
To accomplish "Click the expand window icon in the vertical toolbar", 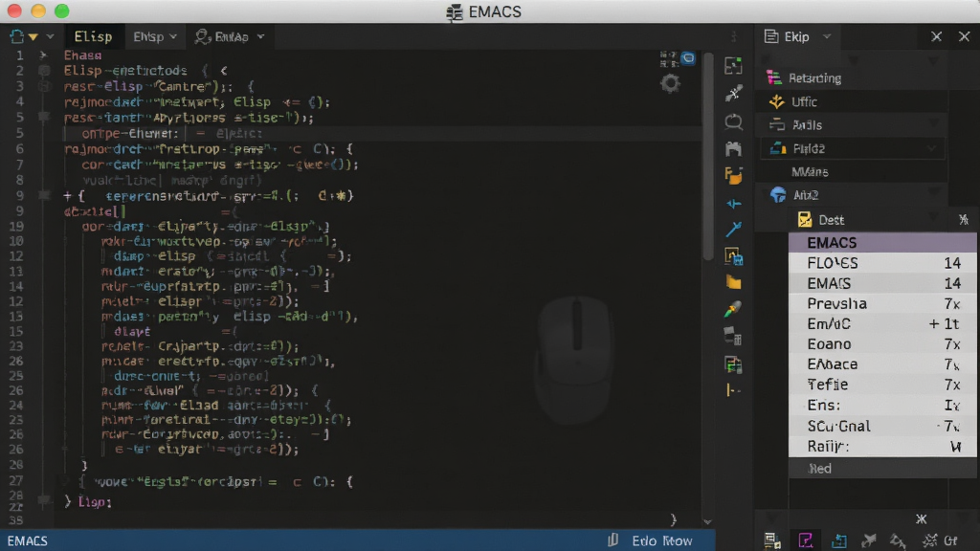I will point(733,66).
